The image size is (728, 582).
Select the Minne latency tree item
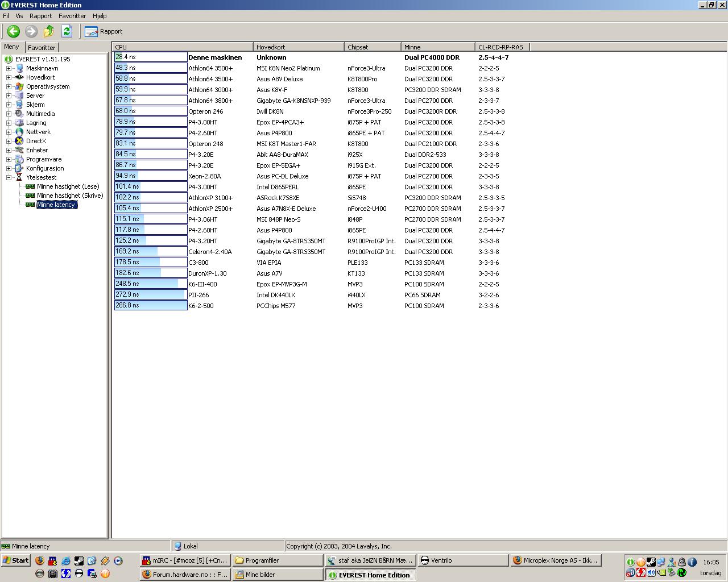[56, 205]
